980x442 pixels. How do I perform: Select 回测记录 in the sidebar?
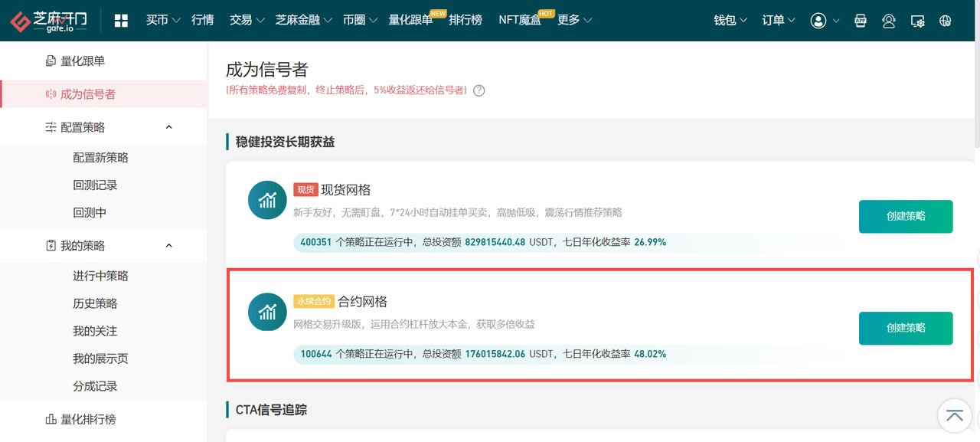coord(95,185)
